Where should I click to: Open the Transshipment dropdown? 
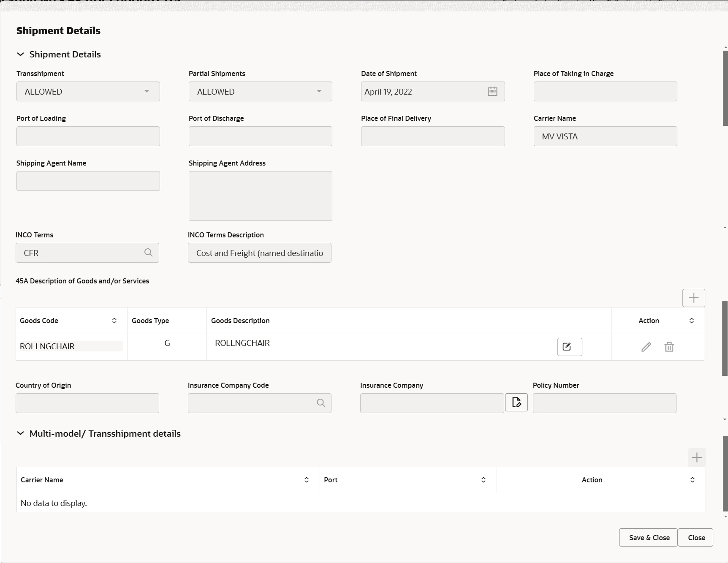point(147,91)
